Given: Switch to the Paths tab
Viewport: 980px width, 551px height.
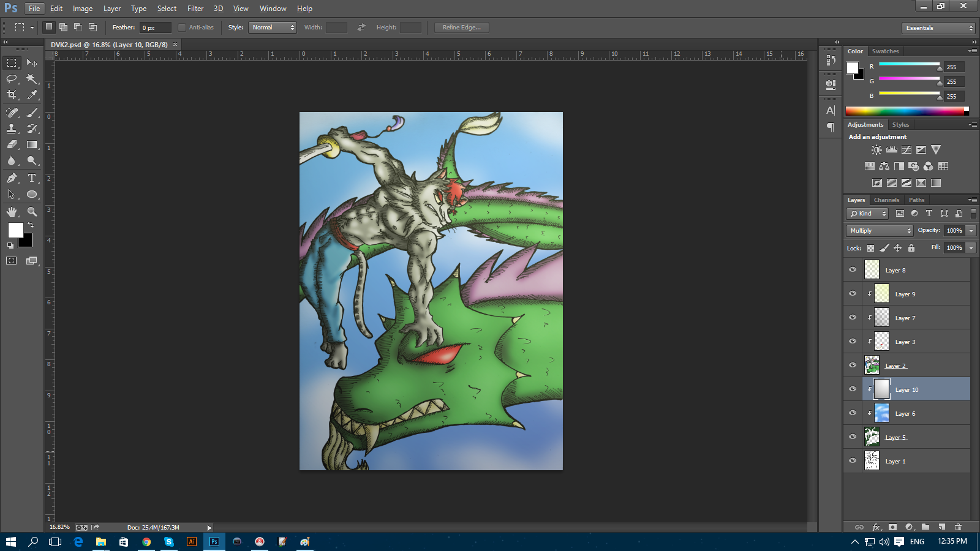Looking at the screenshot, I should (x=916, y=200).
